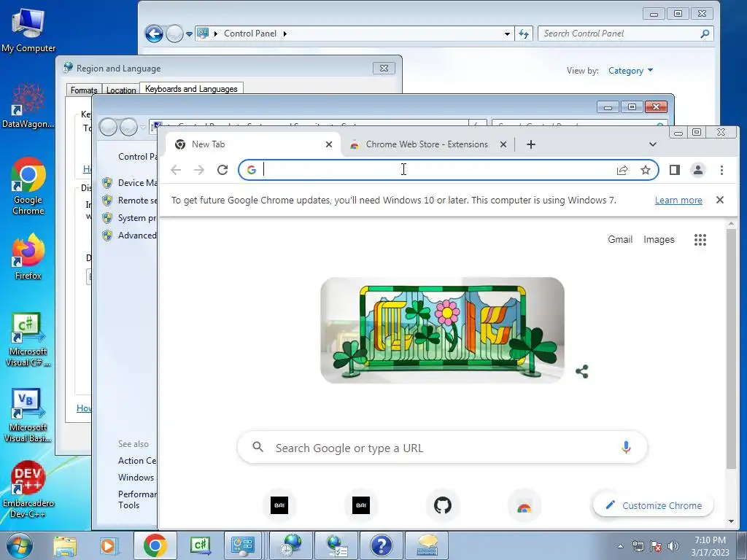Close the Chrome Web Store tab
The width and height of the screenshot is (747, 560).
503,144
